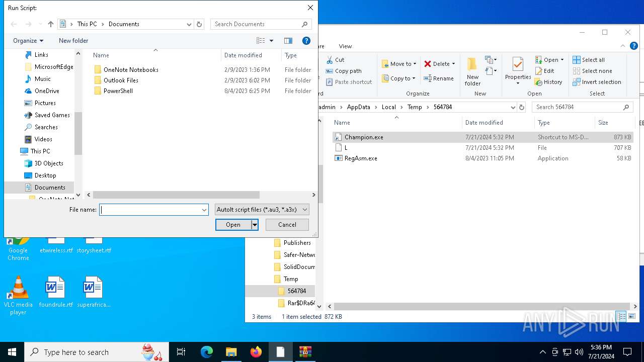Open the Move to dropdown in Explorer

(x=399, y=64)
